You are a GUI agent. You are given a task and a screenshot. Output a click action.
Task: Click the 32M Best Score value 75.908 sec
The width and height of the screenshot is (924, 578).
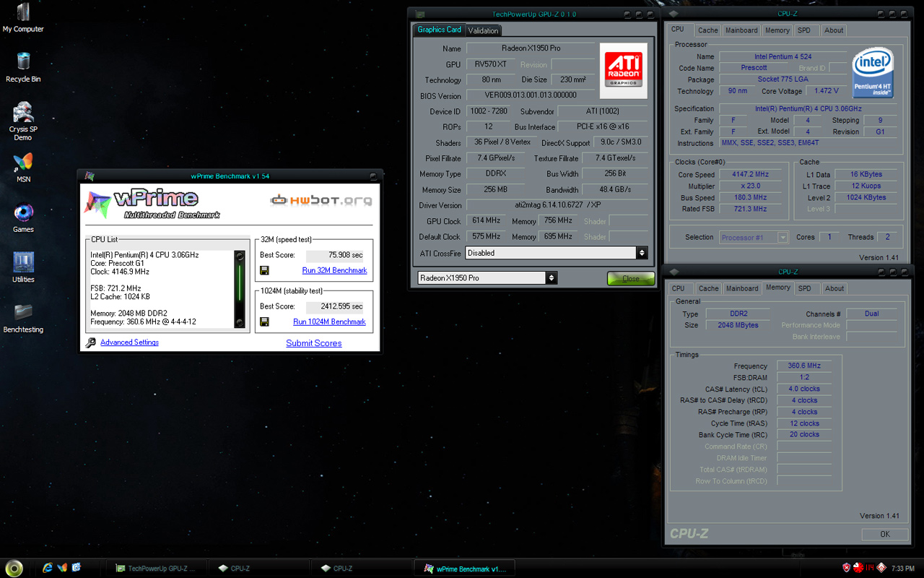[336, 255]
